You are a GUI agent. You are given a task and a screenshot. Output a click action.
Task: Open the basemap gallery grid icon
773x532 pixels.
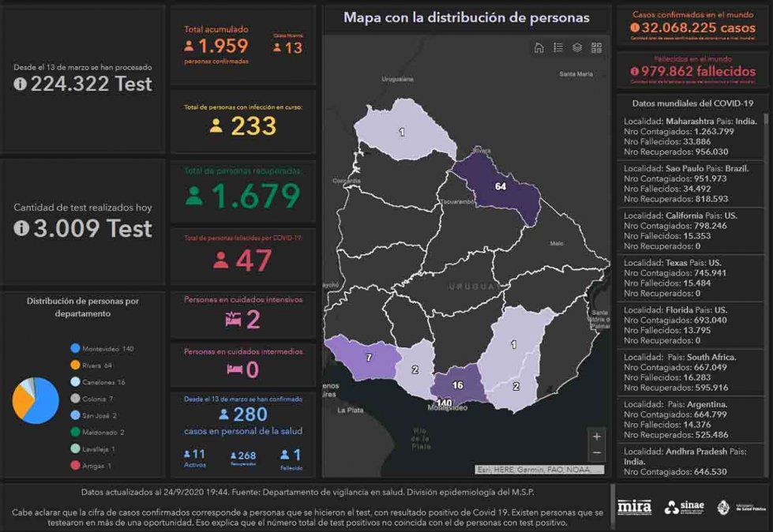pyautogui.click(x=596, y=47)
